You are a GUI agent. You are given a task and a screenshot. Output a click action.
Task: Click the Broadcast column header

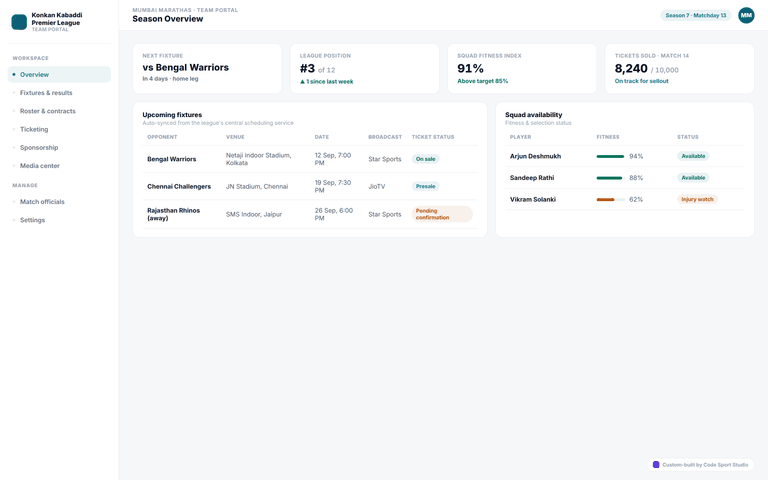pos(385,137)
